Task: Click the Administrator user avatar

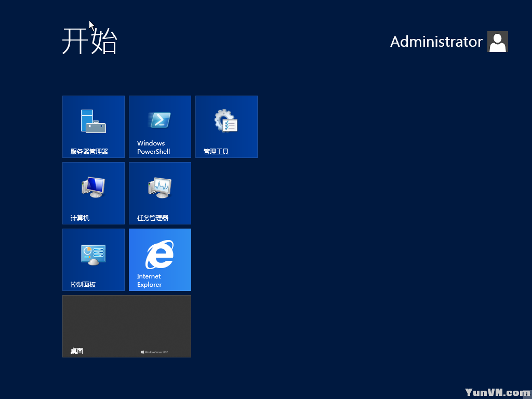Action: (497, 42)
